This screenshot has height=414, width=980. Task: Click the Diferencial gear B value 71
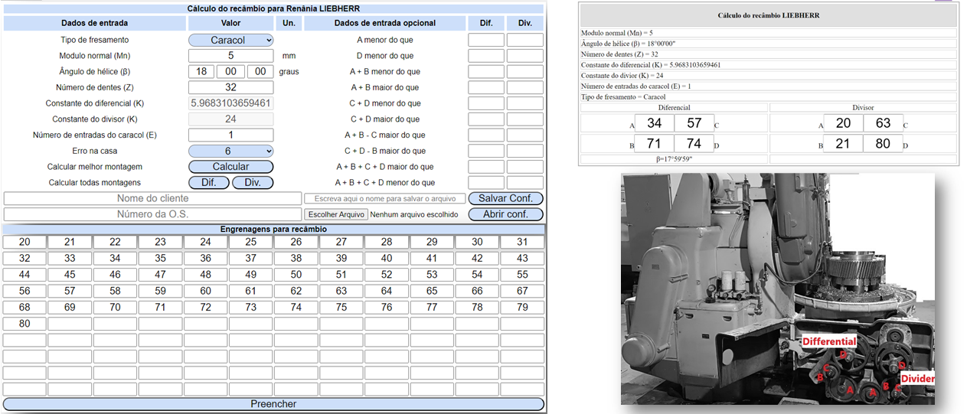click(655, 143)
